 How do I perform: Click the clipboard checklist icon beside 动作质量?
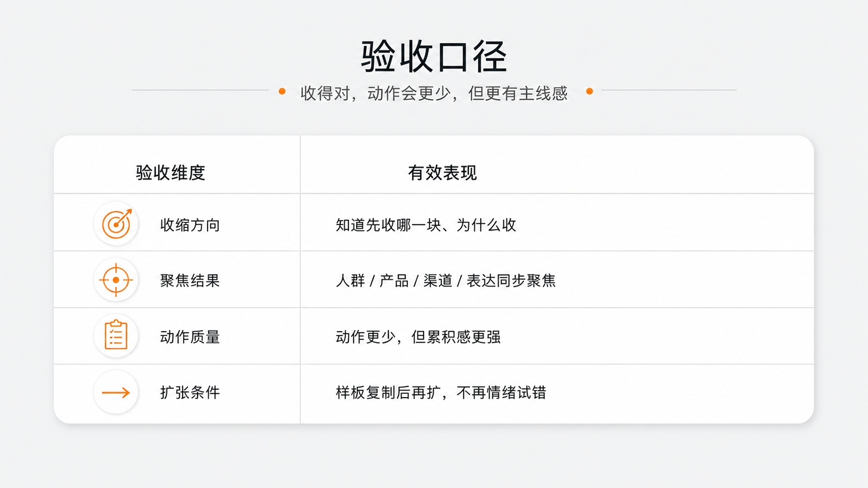click(116, 335)
